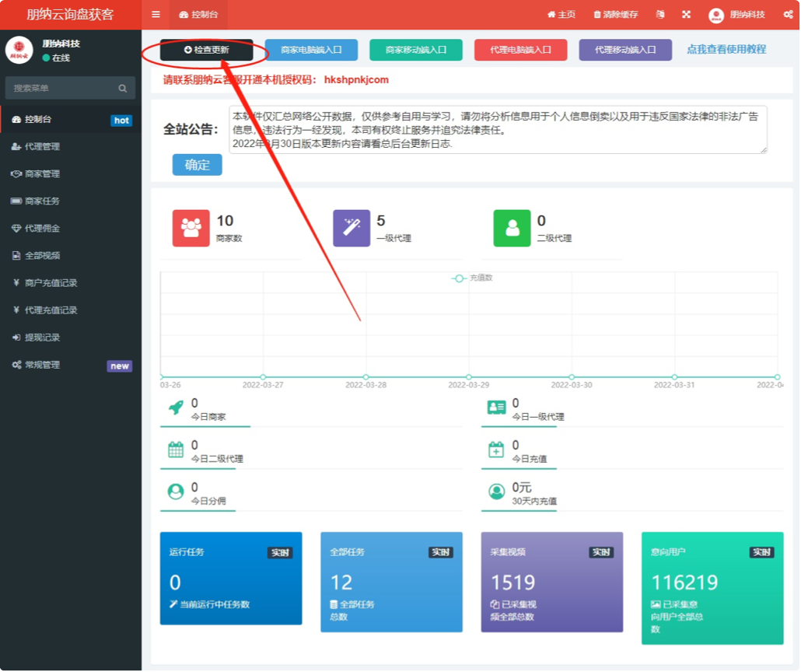Viewport: 801px width, 672px height.
Task: Open 代理佣金 sidebar menu item
Action: pos(71,229)
